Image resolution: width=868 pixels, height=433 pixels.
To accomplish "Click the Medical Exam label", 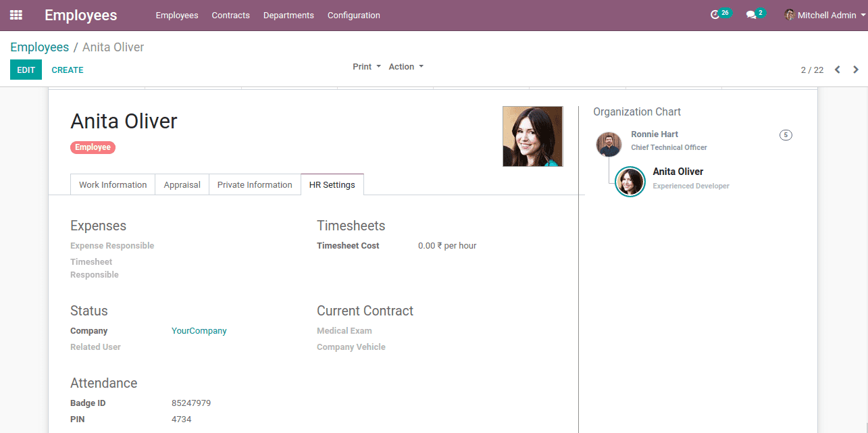I will click(344, 331).
